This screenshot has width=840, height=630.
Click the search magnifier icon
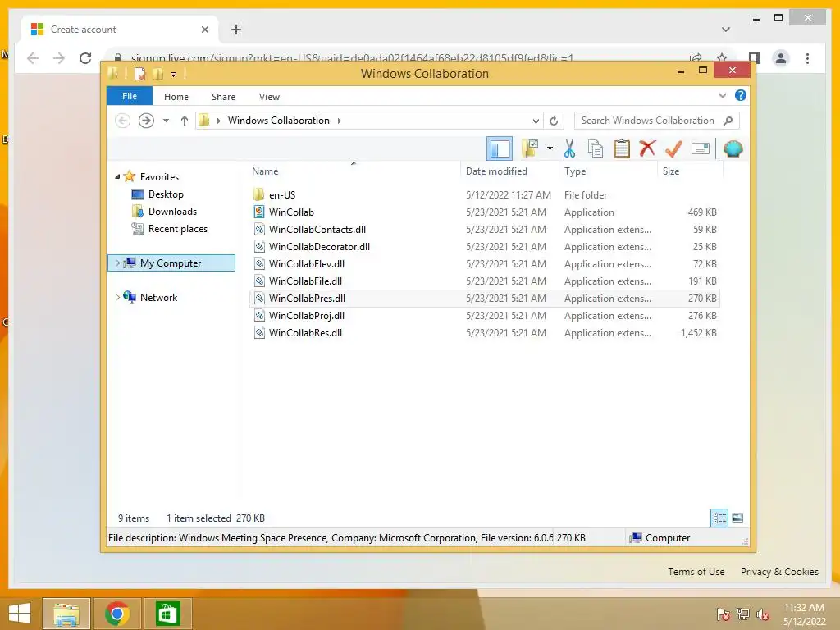[x=728, y=121]
